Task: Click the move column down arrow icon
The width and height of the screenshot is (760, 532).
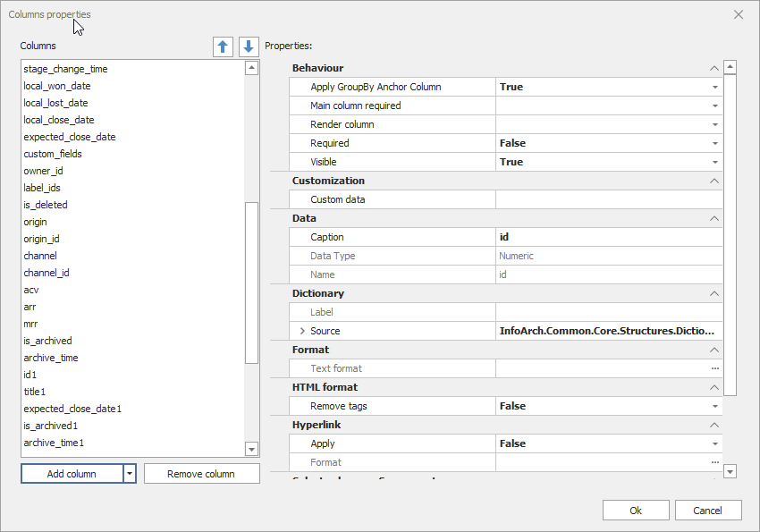Action: tap(249, 46)
